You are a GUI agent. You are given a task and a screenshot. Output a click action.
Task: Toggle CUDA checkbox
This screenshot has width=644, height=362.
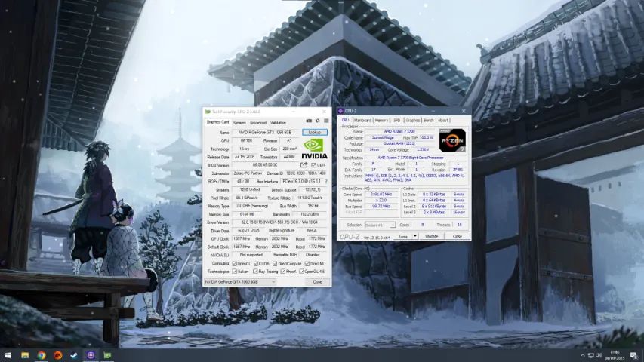click(x=255, y=263)
